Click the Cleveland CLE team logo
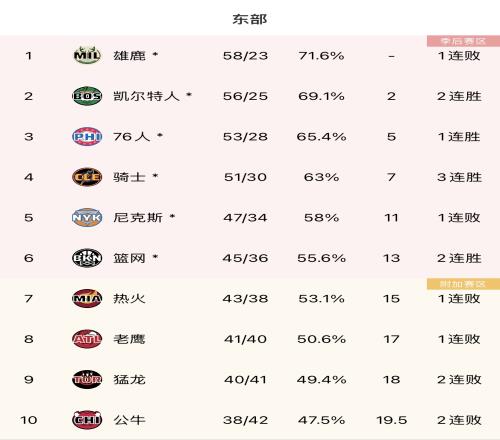The image size is (500, 440). point(87,177)
